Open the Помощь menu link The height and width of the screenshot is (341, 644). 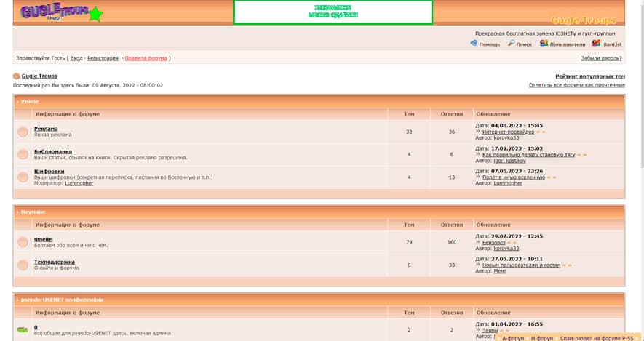[x=490, y=44]
